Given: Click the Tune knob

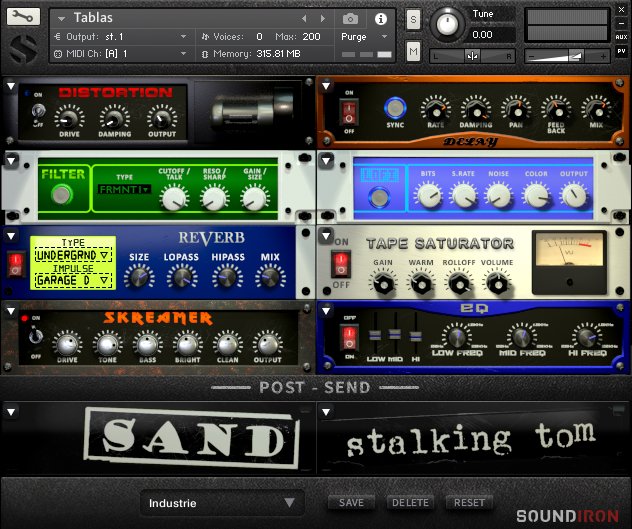Looking at the screenshot, I should pos(447,24).
